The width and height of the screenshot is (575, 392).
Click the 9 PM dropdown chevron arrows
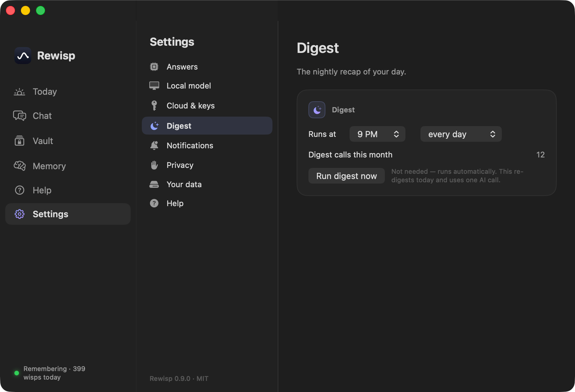[396, 134]
